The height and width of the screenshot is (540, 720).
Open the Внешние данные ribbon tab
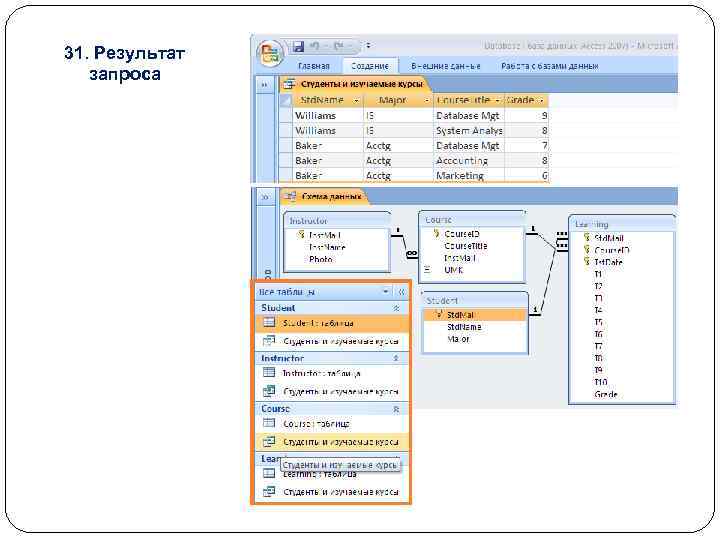pyautogui.click(x=445, y=66)
